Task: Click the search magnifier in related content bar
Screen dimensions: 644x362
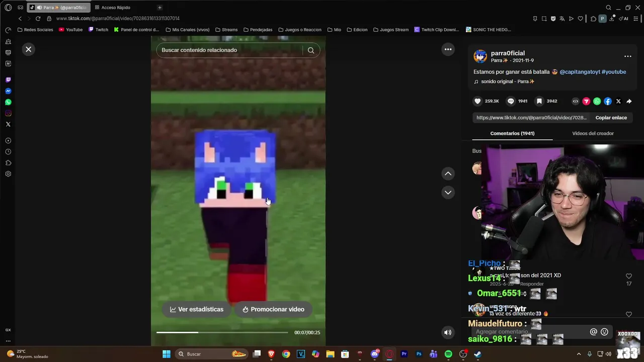Action: point(311,50)
